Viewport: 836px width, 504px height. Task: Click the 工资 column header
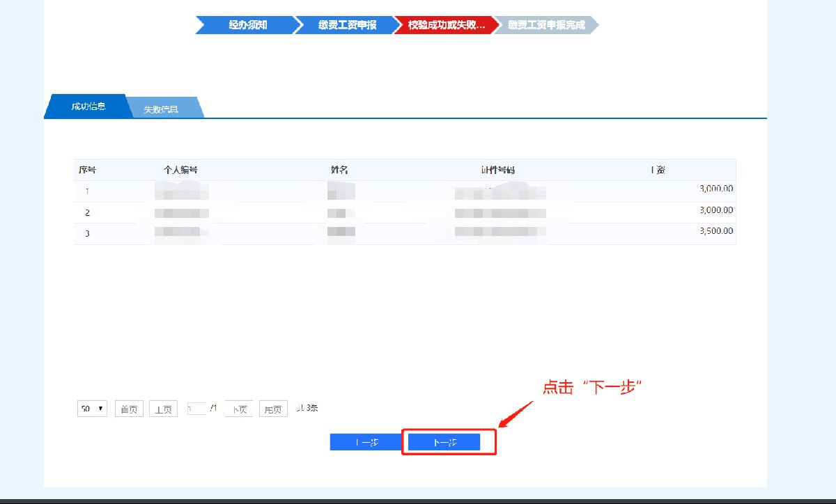coord(657,170)
